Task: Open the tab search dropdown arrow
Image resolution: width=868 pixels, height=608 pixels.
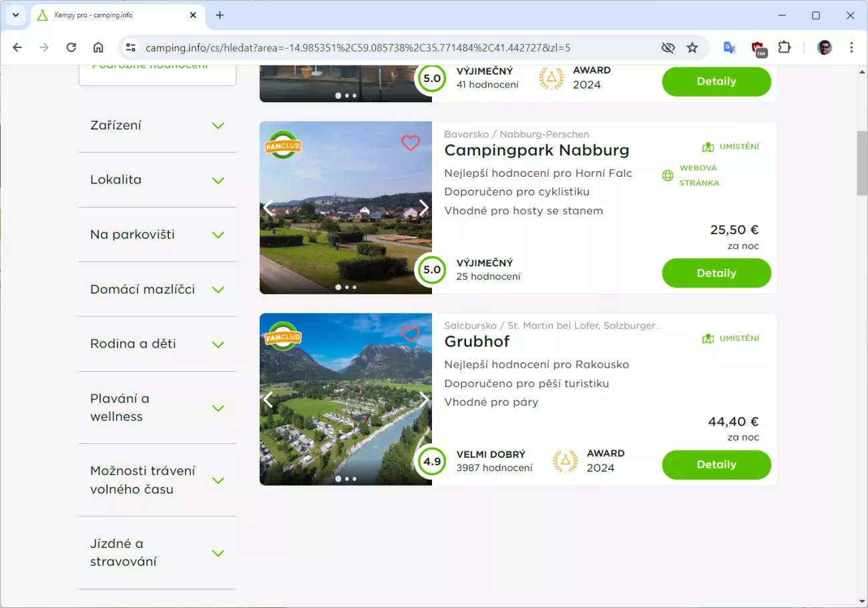Action: (15, 15)
